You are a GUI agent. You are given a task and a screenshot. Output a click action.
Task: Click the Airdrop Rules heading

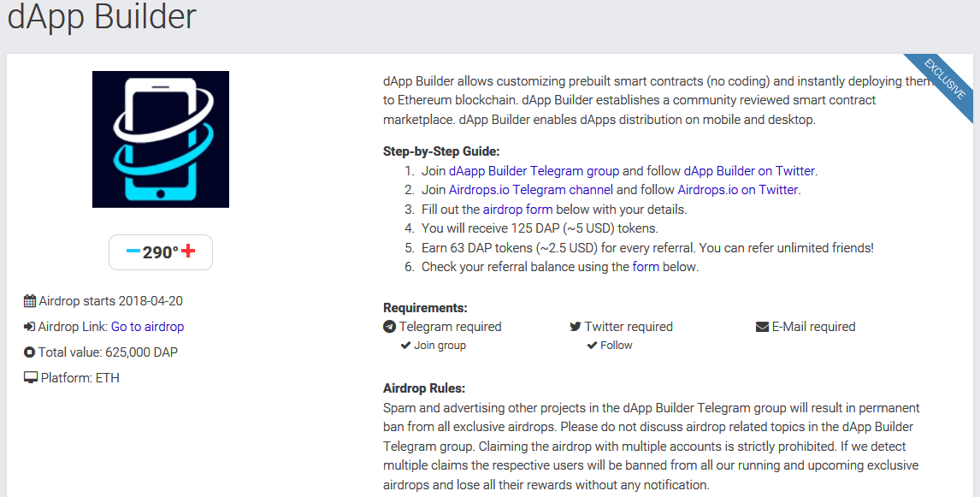[x=424, y=388]
